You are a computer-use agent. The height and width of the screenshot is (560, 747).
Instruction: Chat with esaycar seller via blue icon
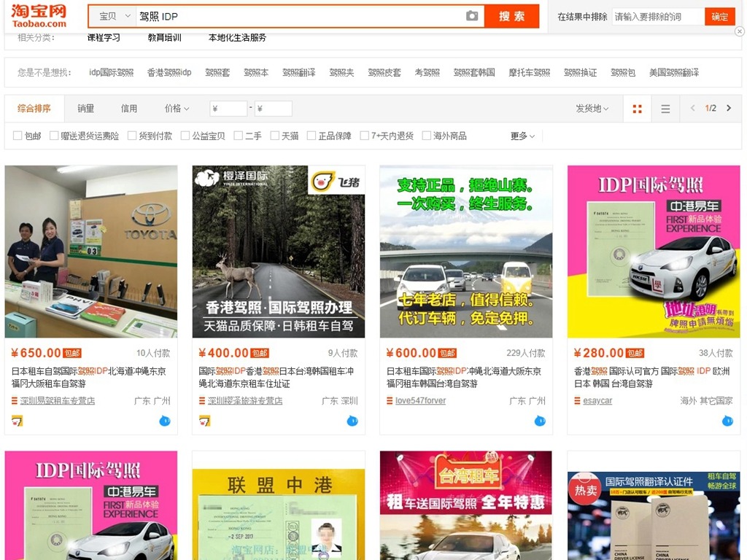point(728,421)
